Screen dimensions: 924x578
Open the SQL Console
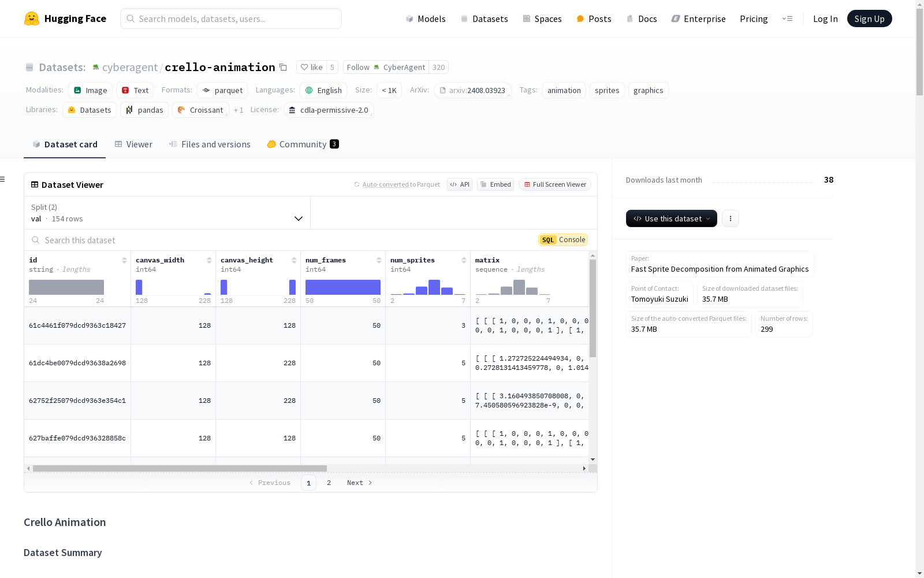pos(563,240)
